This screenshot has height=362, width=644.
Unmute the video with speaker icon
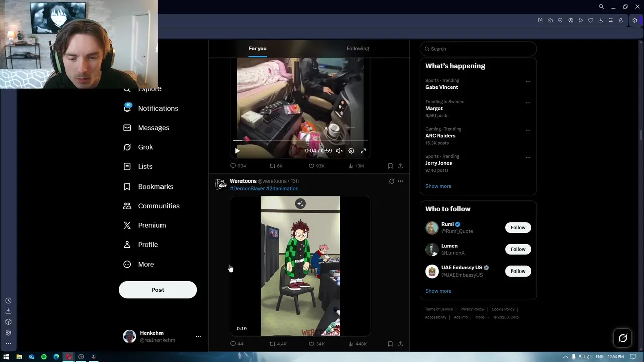339,151
